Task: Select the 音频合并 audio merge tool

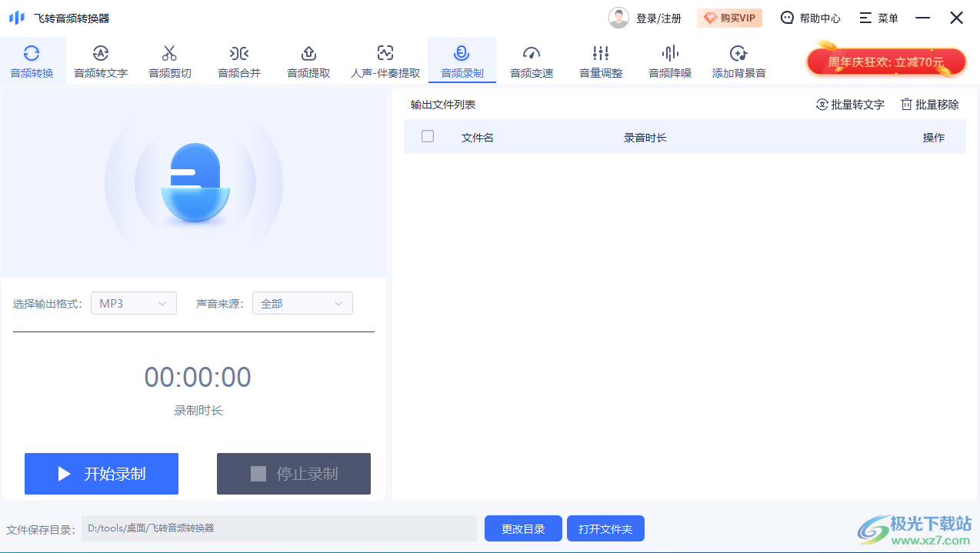Action: (239, 60)
